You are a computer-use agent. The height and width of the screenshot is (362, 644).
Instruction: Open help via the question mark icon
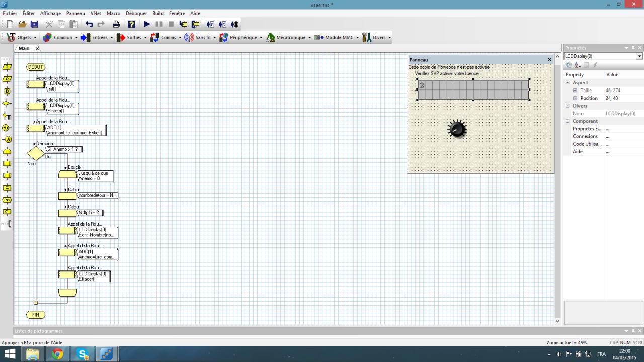(131, 24)
